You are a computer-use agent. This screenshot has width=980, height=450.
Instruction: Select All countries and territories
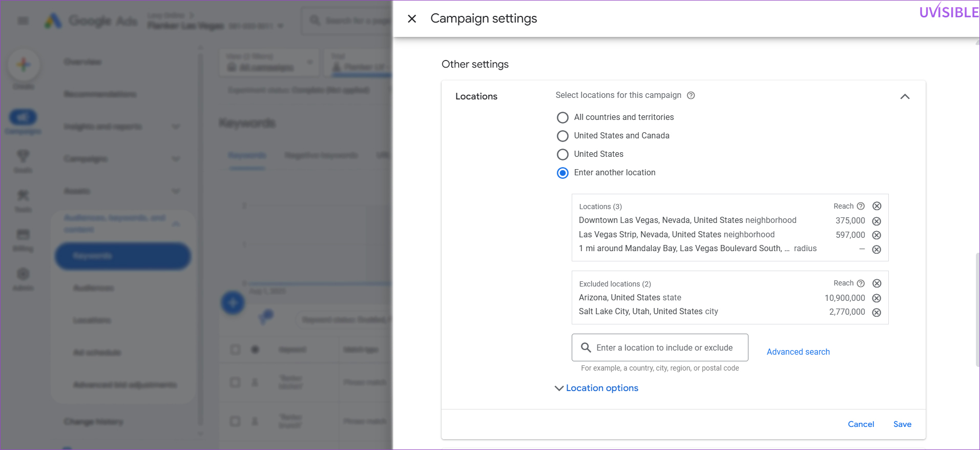coord(562,117)
